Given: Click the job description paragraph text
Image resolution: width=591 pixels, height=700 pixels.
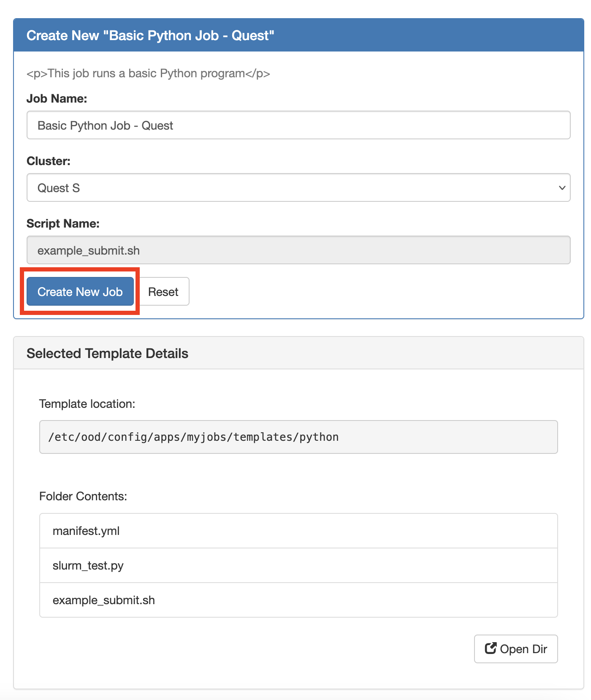Looking at the screenshot, I should point(148,73).
